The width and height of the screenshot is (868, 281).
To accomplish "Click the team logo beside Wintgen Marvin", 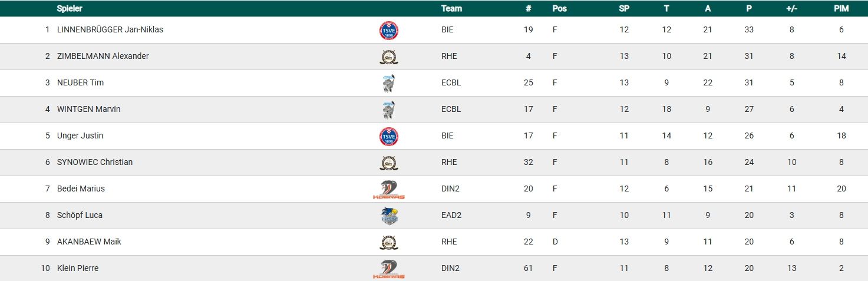I will [389, 110].
